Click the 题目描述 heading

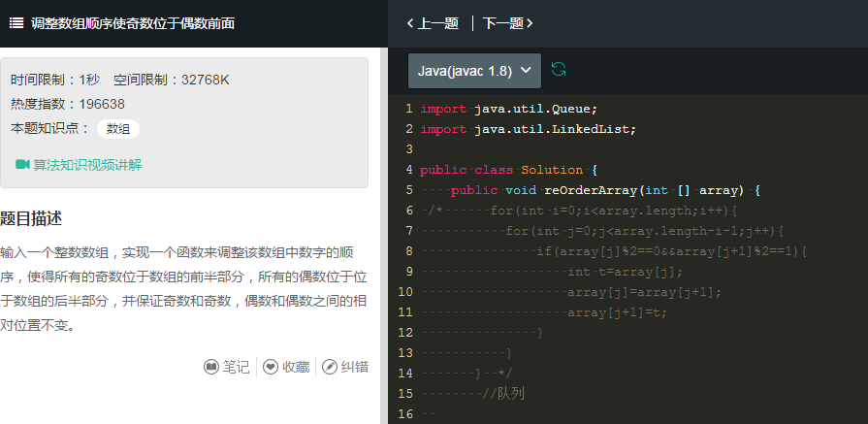pyautogui.click(x=31, y=218)
